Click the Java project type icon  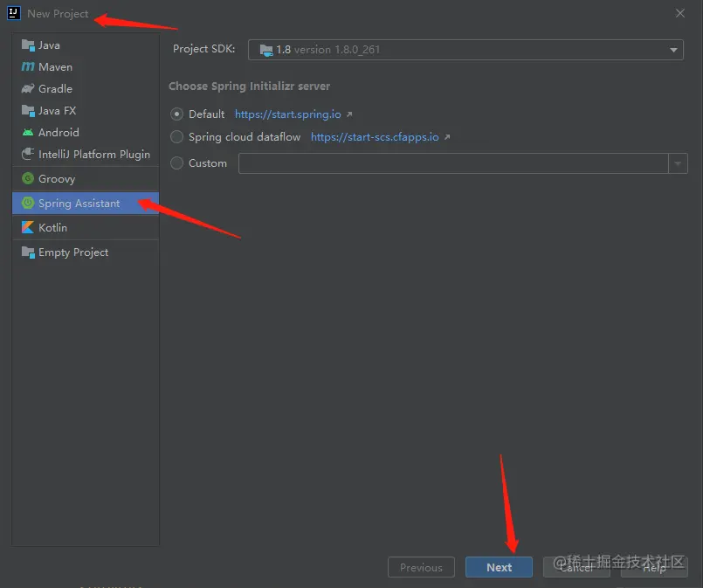[x=28, y=45]
